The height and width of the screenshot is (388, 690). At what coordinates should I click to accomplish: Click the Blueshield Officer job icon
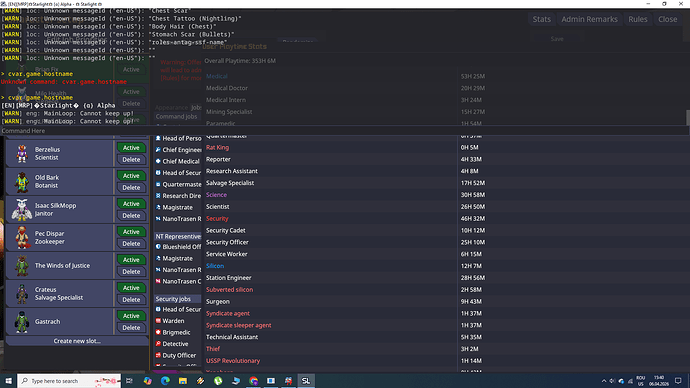point(158,247)
